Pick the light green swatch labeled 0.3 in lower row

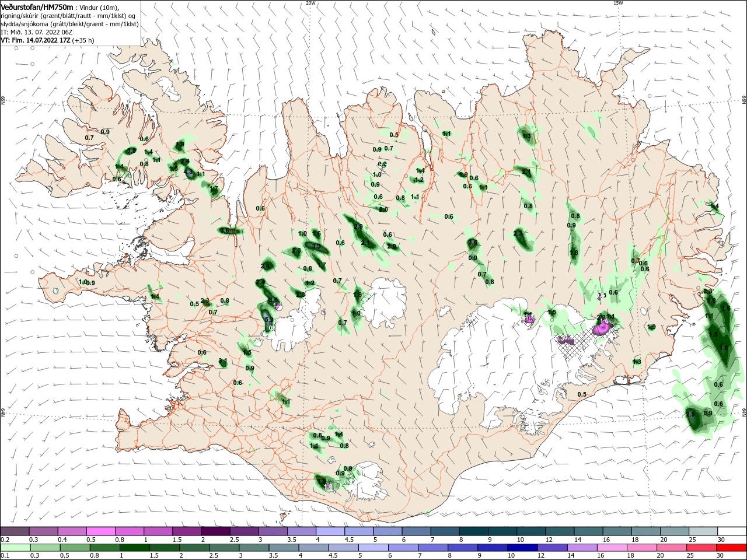[44, 548]
